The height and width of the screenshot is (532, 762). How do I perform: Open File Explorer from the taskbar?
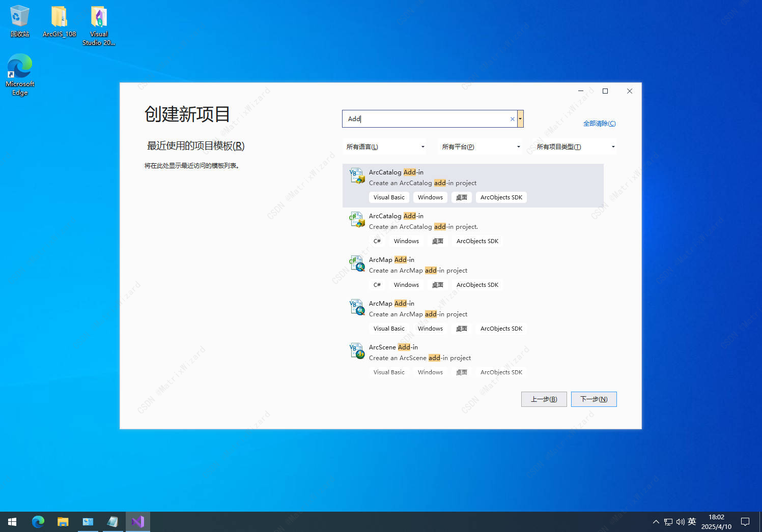pos(63,522)
